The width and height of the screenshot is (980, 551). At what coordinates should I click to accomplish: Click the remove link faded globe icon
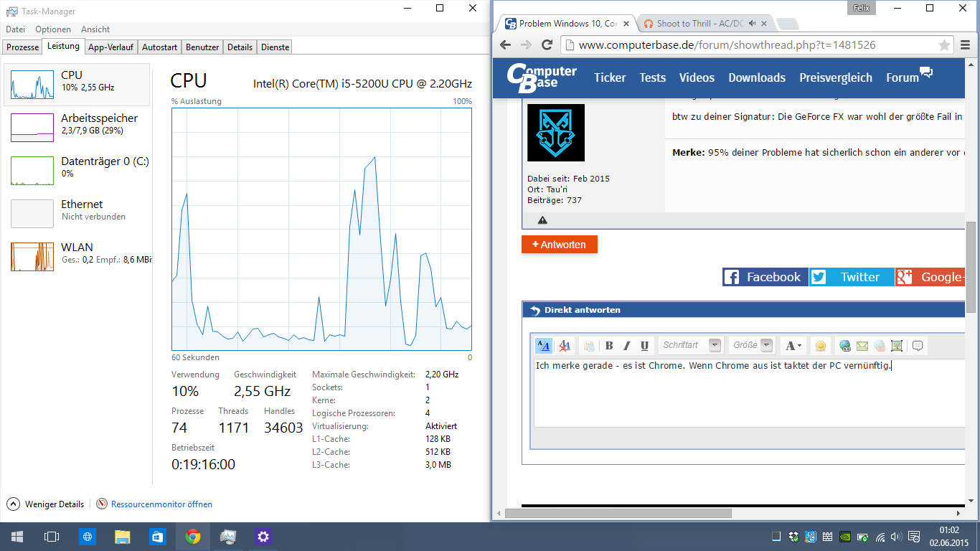pyautogui.click(x=880, y=346)
